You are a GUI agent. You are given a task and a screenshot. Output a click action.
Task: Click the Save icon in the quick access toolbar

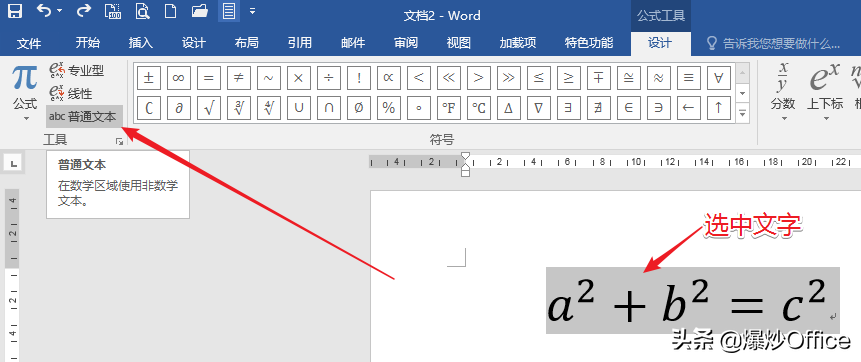[x=15, y=10]
